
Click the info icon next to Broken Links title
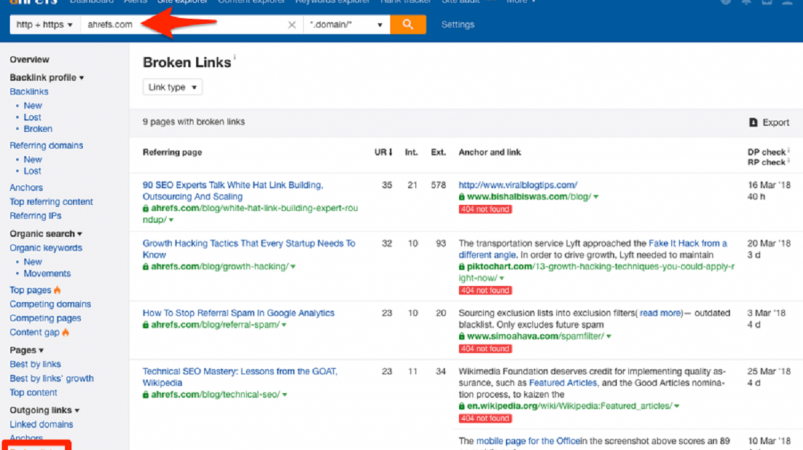[235, 57]
